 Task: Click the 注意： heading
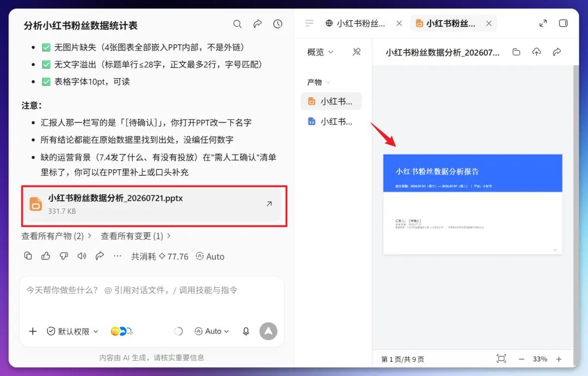[32, 106]
